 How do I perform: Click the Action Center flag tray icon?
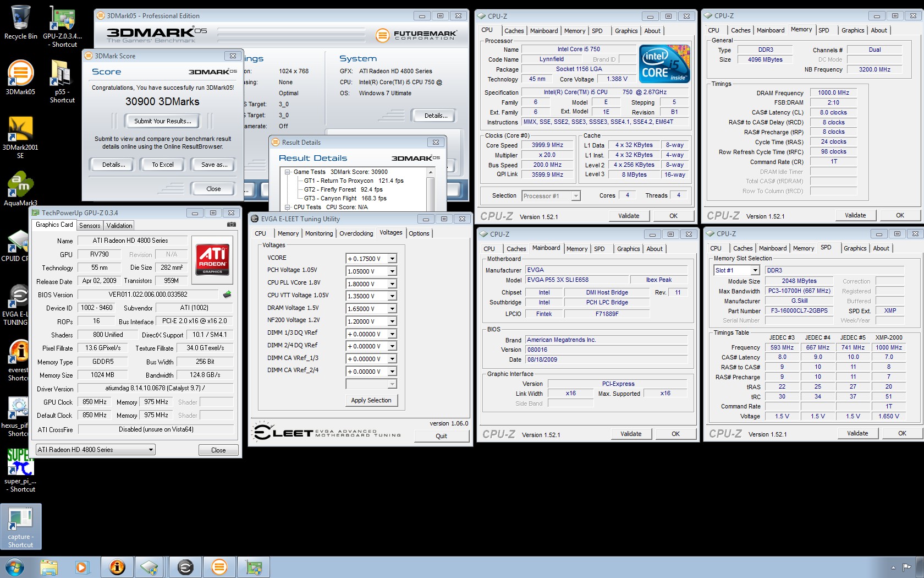pos(906,567)
